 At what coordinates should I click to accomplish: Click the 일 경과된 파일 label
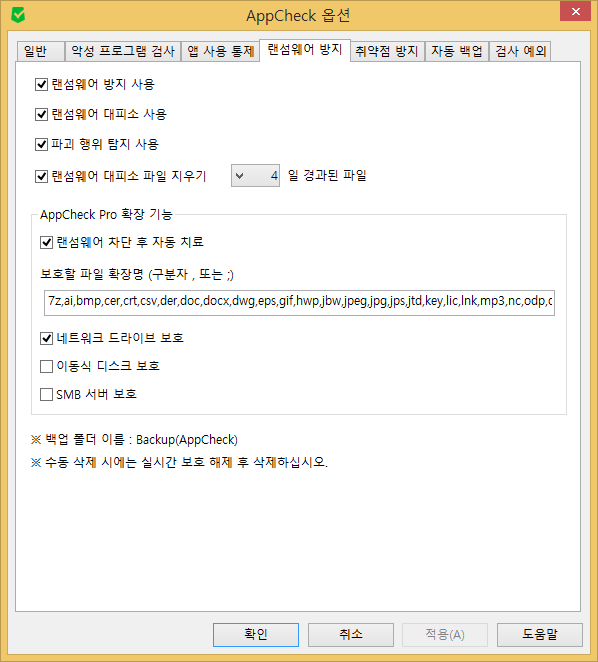(x=327, y=175)
